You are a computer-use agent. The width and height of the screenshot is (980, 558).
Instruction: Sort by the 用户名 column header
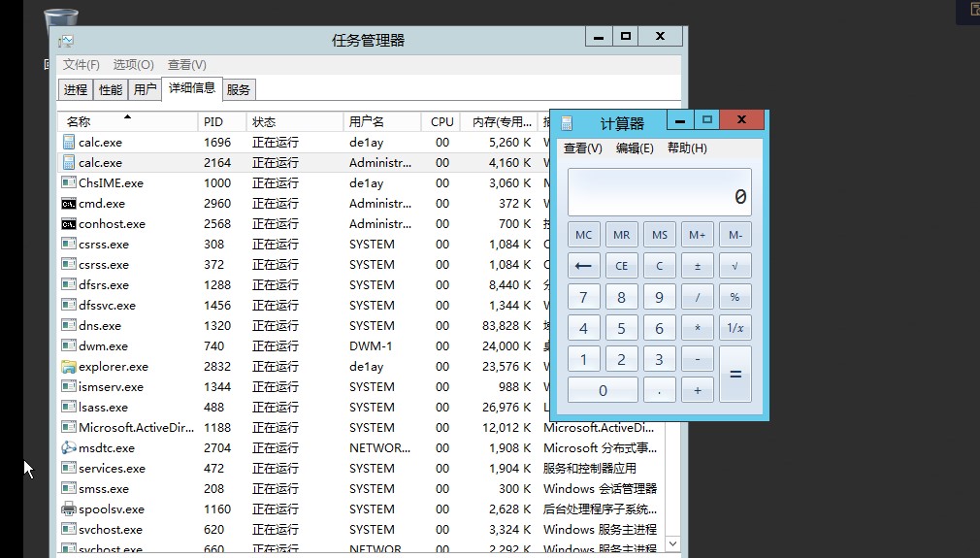pyautogui.click(x=382, y=121)
